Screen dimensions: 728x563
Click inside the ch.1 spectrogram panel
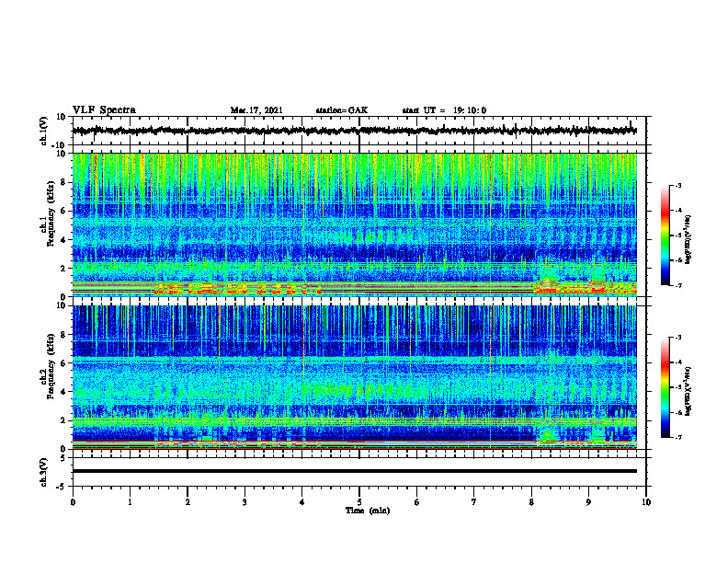[x=354, y=224]
